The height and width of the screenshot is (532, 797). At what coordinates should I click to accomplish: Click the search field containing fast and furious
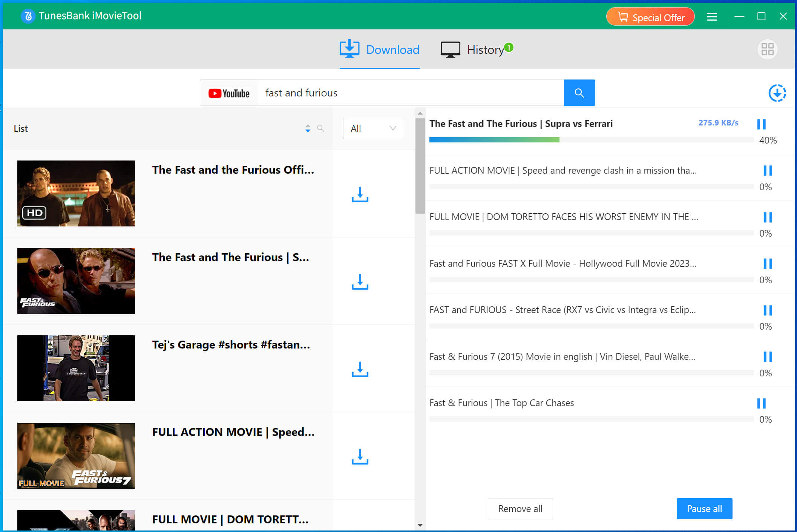(x=411, y=93)
